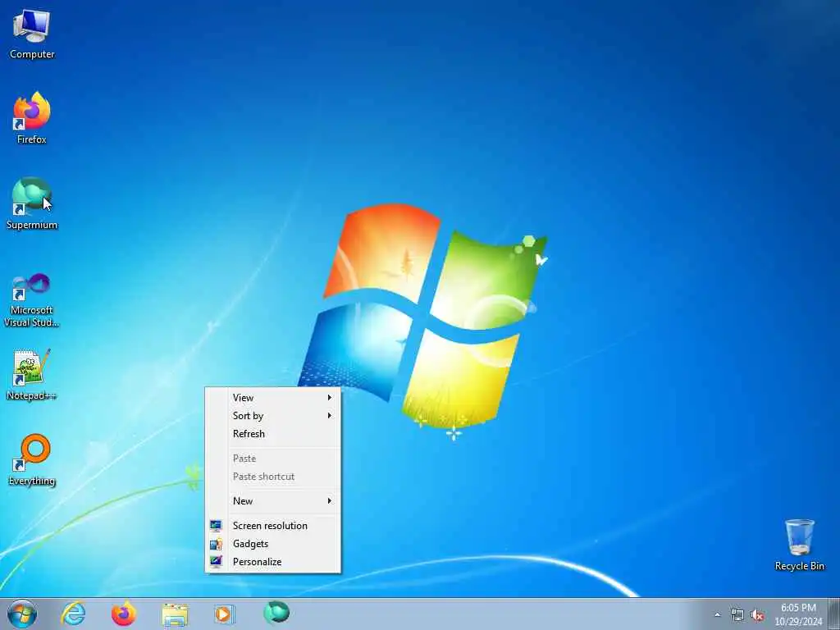Choose Refresh from the context menu

[x=272, y=434]
